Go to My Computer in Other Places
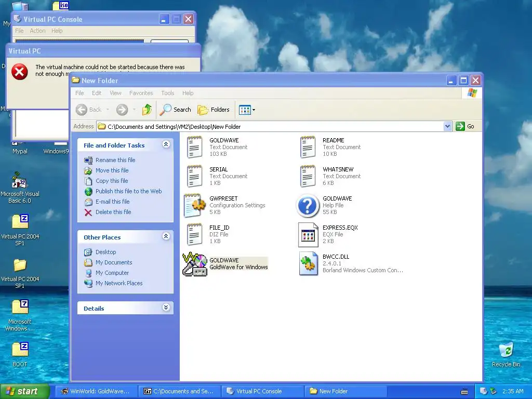The height and width of the screenshot is (399, 532). pyautogui.click(x=112, y=273)
